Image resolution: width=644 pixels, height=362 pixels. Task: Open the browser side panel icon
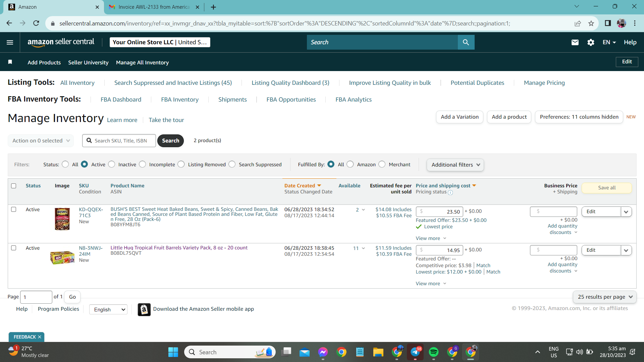pyautogui.click(x=608, y=23)
